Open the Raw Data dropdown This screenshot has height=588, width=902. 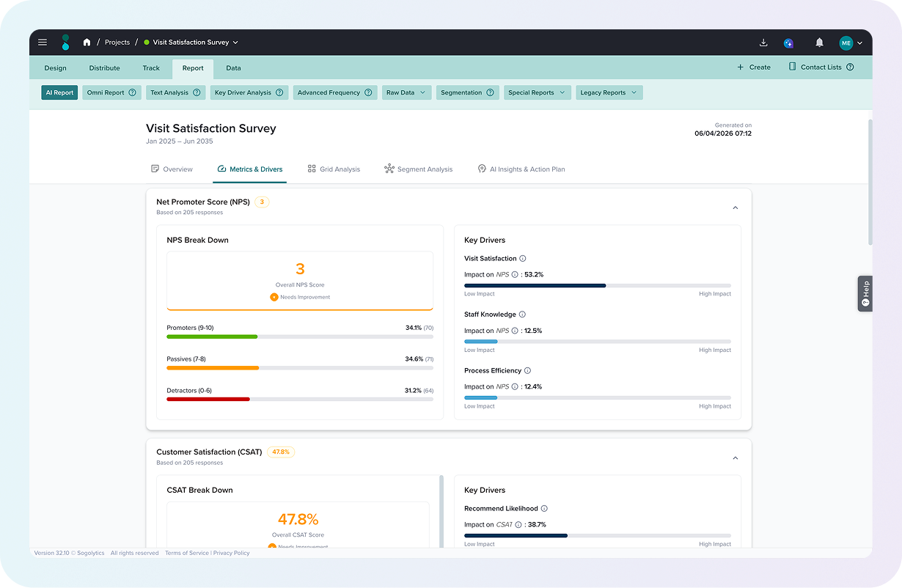(x=406, y=93)
